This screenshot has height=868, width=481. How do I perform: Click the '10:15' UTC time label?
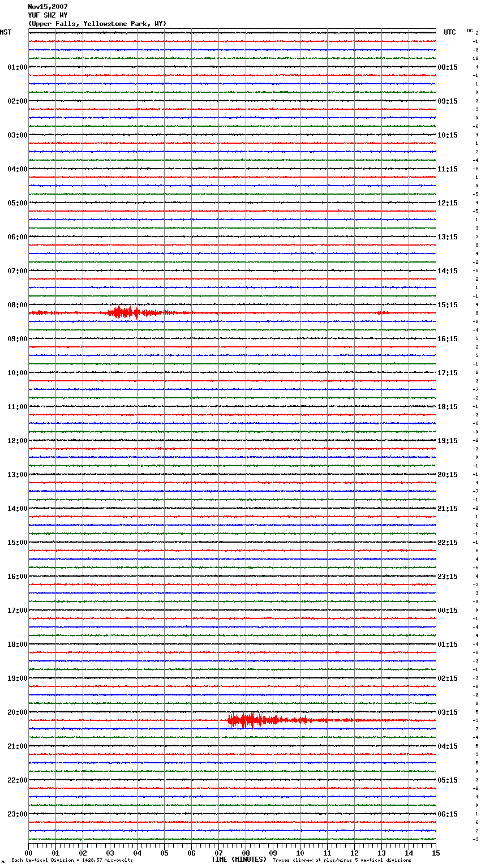tap(448, 135)
